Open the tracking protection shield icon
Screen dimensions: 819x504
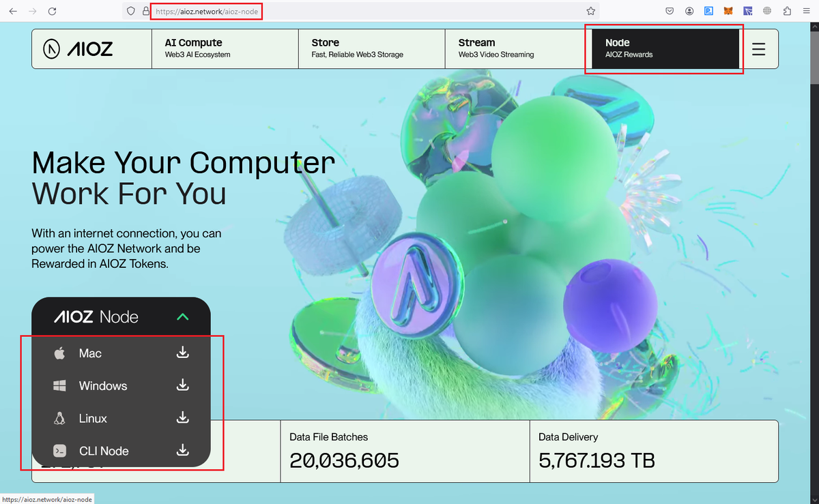pyautogui.click(x=132, y=11)
